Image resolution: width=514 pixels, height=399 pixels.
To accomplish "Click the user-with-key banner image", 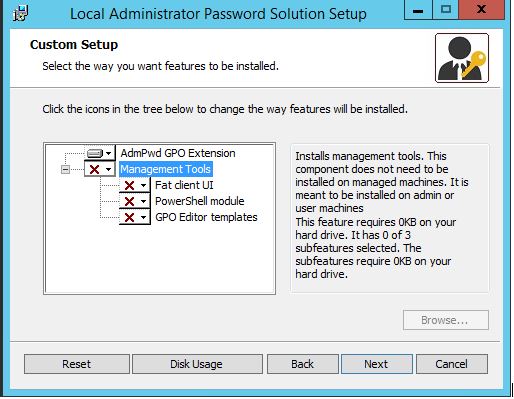I will click(462, 58).
